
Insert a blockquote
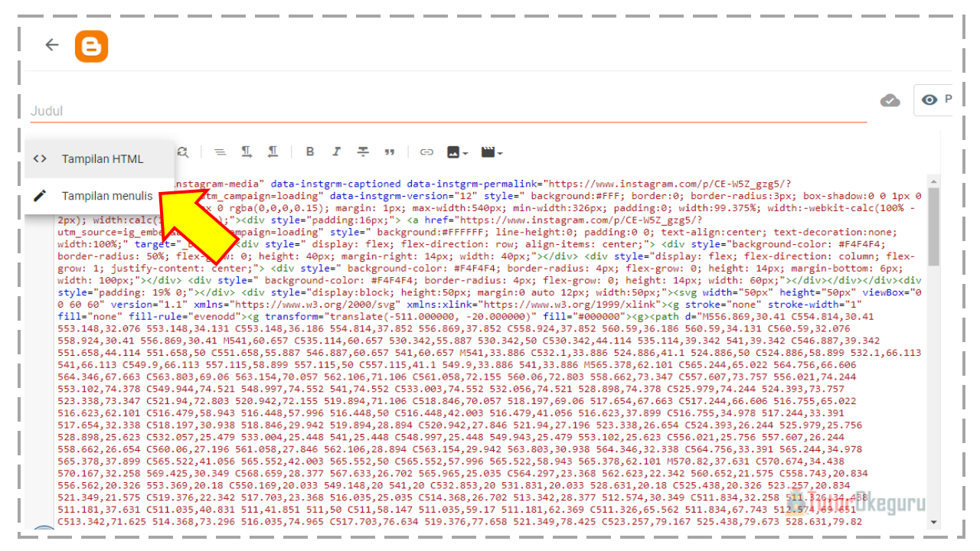point(390,152)
